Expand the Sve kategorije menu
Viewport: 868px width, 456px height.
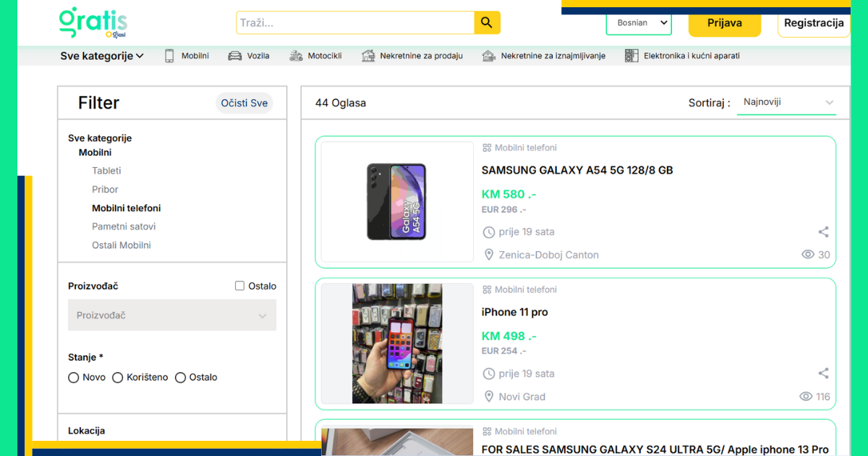(102, 56)
